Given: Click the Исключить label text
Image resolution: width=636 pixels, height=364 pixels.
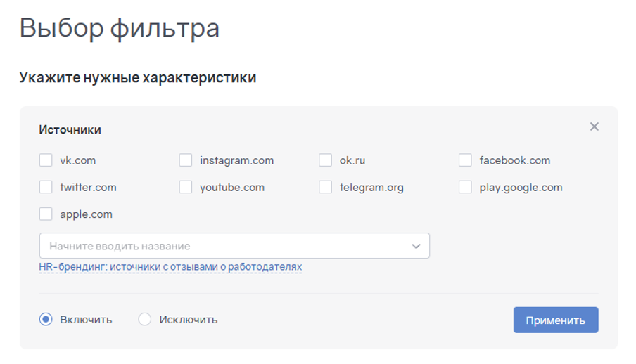Looking at the screenshot, I should pos(188,320).
